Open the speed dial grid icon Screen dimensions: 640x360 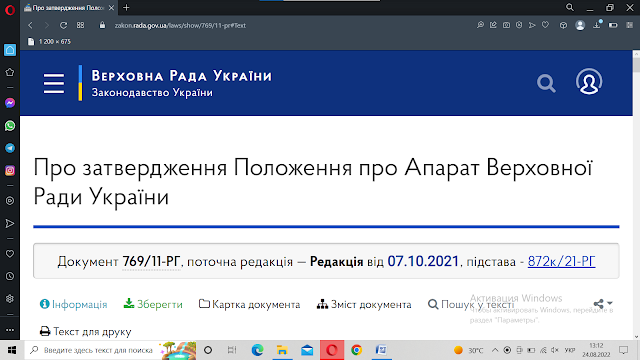click(80, 25)
